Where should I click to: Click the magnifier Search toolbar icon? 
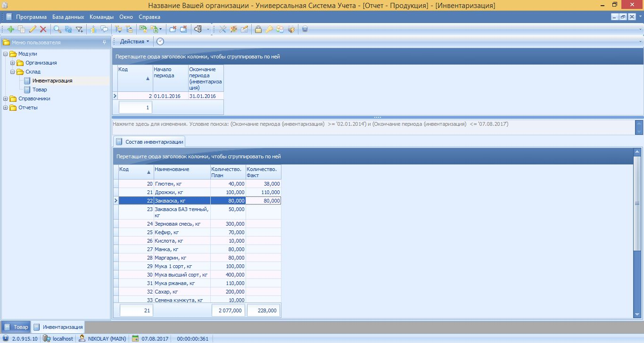[58, 29]
